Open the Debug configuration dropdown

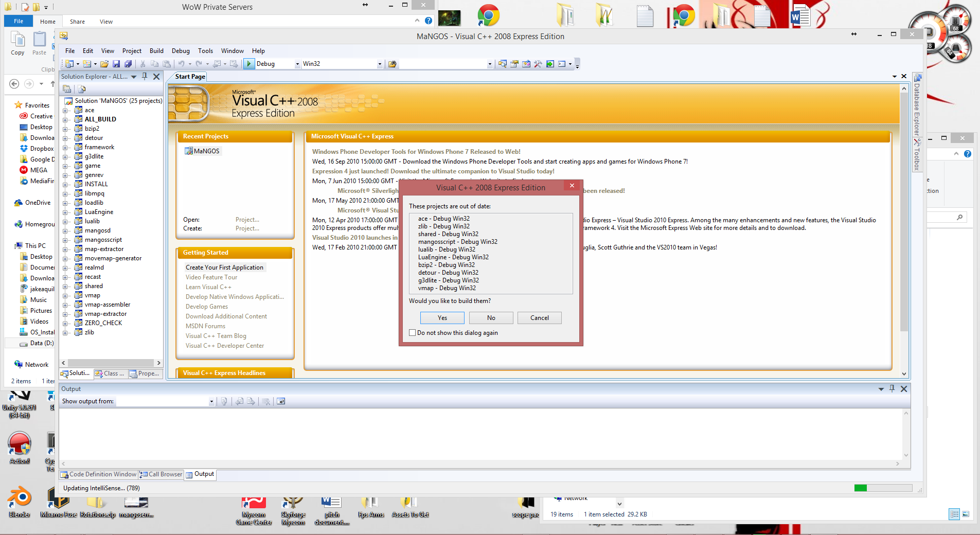[297, 64]
